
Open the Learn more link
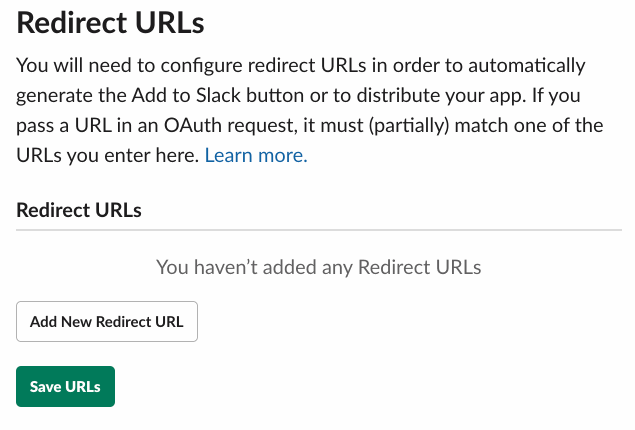(x=256, y=155)
